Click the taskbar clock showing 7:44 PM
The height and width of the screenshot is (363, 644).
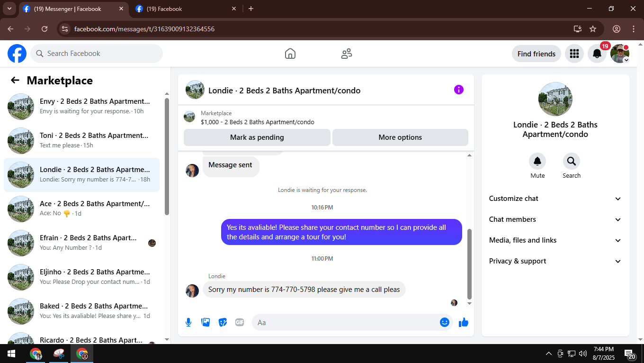tap(603, 354)
